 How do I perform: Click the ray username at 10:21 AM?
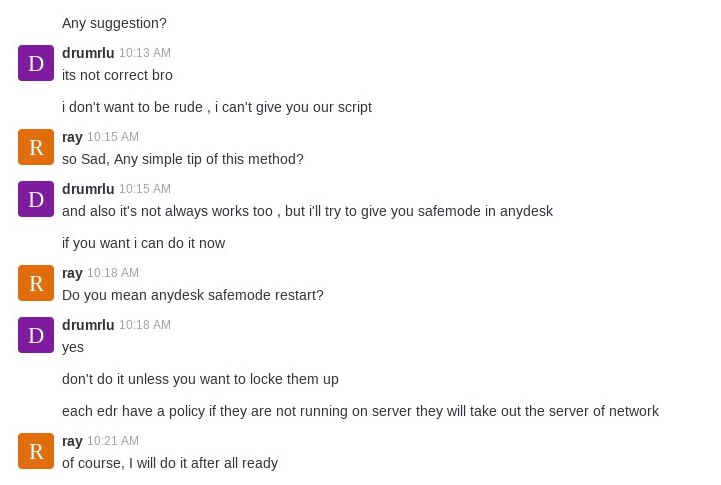pyautogui.click(x=72, y=441)
